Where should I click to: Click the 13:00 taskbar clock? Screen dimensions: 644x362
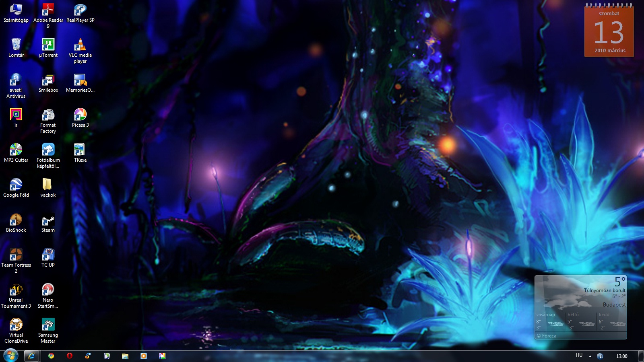click(x=622, y=356)
